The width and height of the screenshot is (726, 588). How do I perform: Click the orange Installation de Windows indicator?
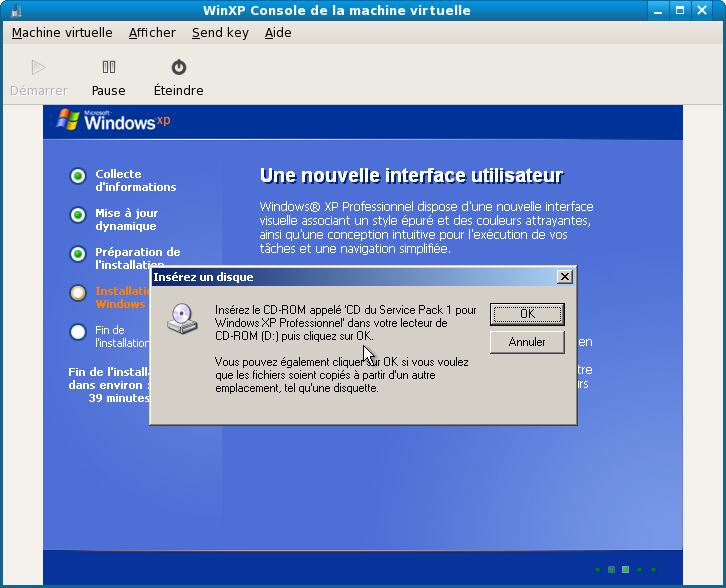click(x=78, y=293)
